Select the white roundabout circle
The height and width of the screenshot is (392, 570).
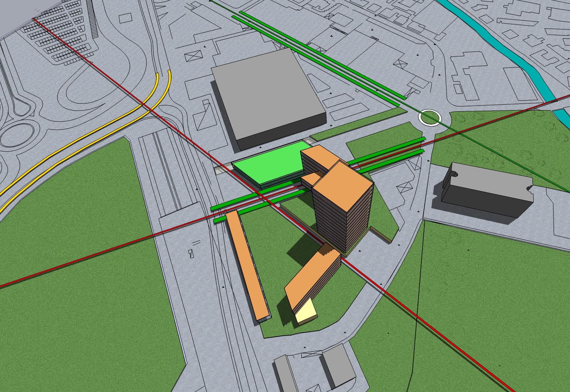[430, 118]
